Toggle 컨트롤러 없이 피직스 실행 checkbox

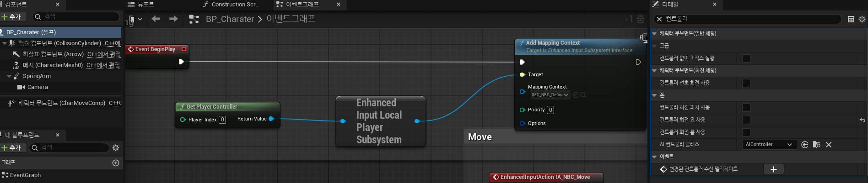[746, 58]
